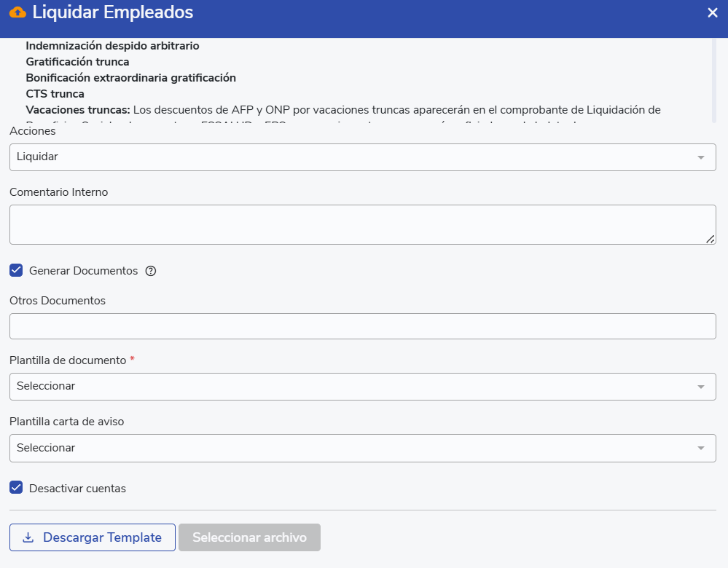
Task: Select the Indemnización despido arbitrario line
Action: coord(112,46)
